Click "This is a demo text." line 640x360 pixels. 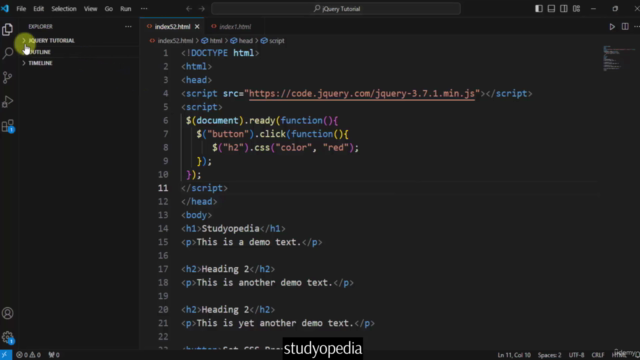[x=251, y=242]
